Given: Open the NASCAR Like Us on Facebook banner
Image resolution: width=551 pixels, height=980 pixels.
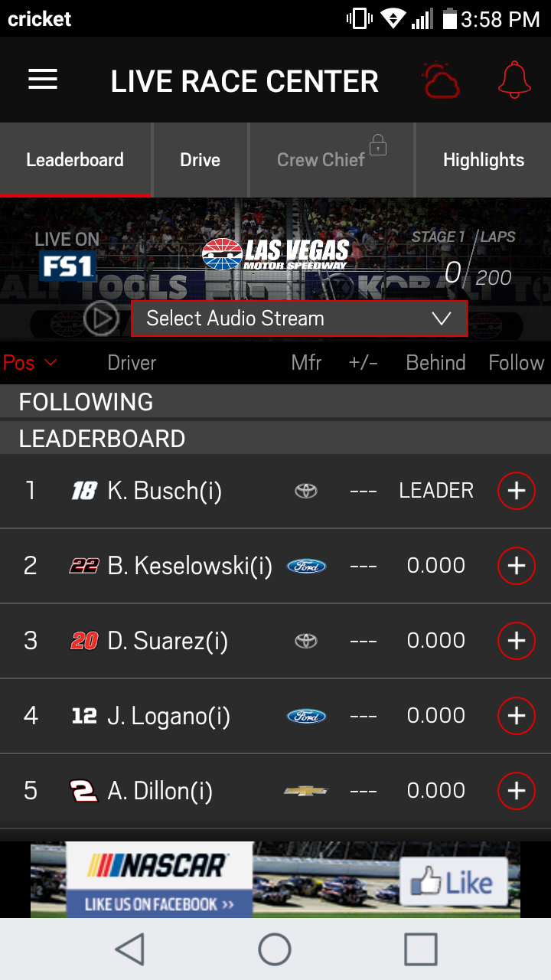Looking at the screenshot, I should point(159,880).
